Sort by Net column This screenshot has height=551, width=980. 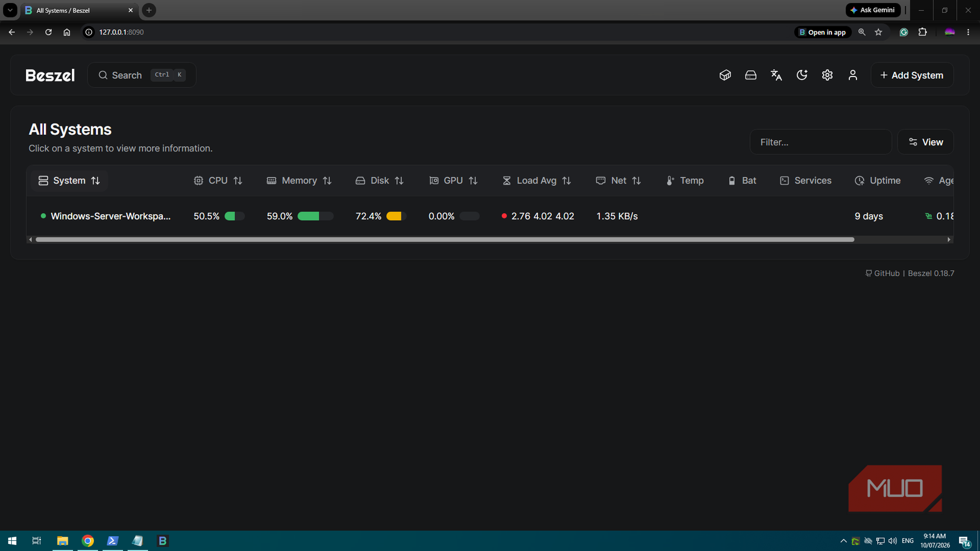click(618, 180)
